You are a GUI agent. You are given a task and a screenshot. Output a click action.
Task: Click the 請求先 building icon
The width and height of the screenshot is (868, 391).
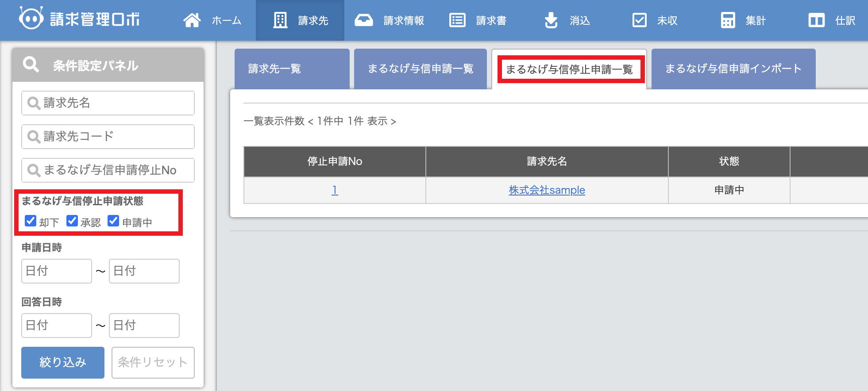pyautogui.click(x=280, y=20)
